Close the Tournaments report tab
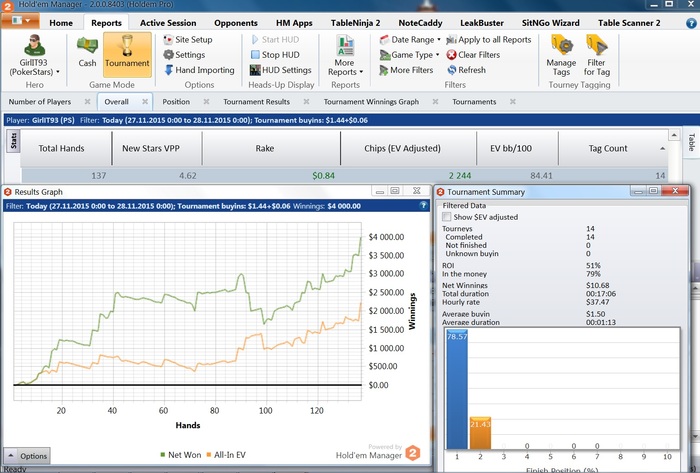700x473 pixels. 513,102
